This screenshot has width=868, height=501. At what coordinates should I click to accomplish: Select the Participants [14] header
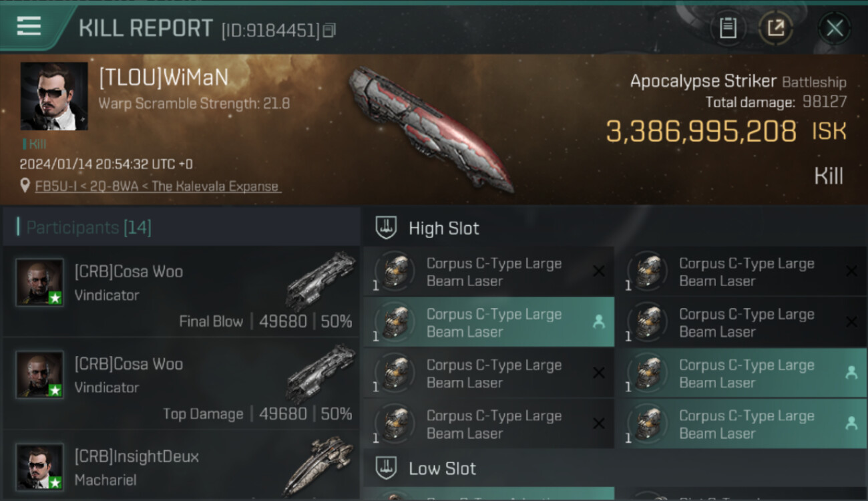click(x=89, y=228)
